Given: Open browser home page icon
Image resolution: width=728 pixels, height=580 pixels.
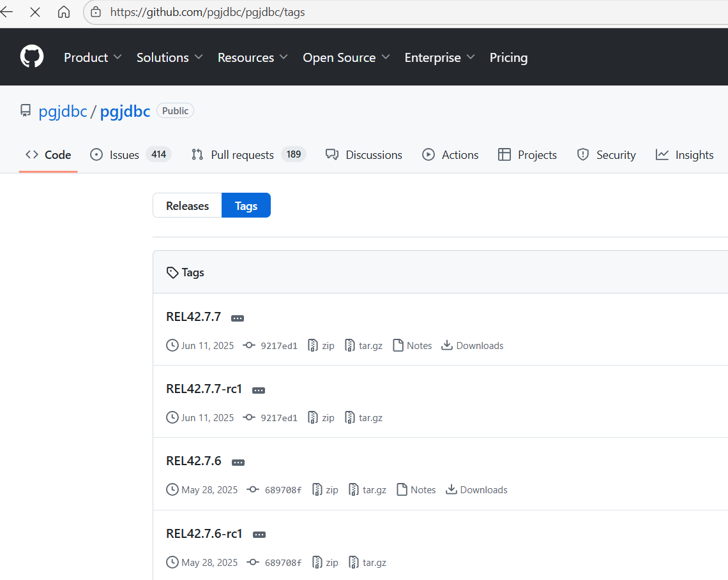Looking at the screenshot, I should tap(64, 12).
